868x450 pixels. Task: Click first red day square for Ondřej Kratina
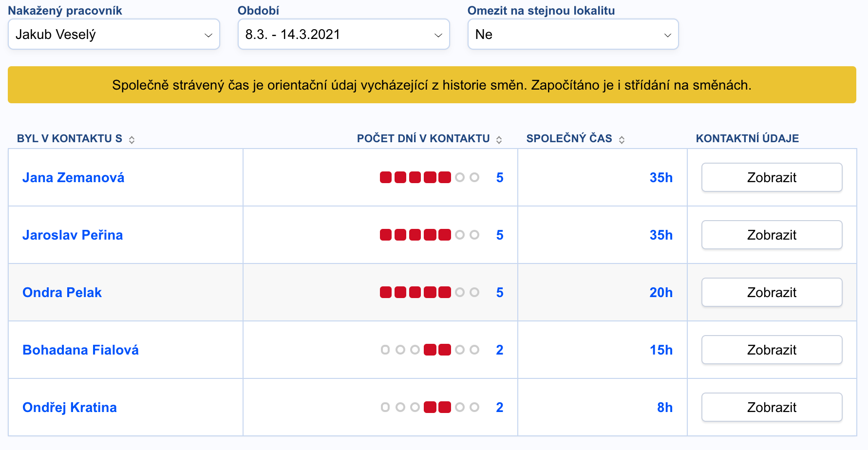[430, 407]
